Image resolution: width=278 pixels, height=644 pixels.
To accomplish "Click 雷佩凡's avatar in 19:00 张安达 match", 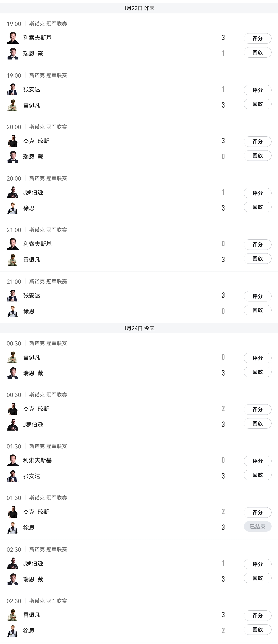I will coord(13,105).
